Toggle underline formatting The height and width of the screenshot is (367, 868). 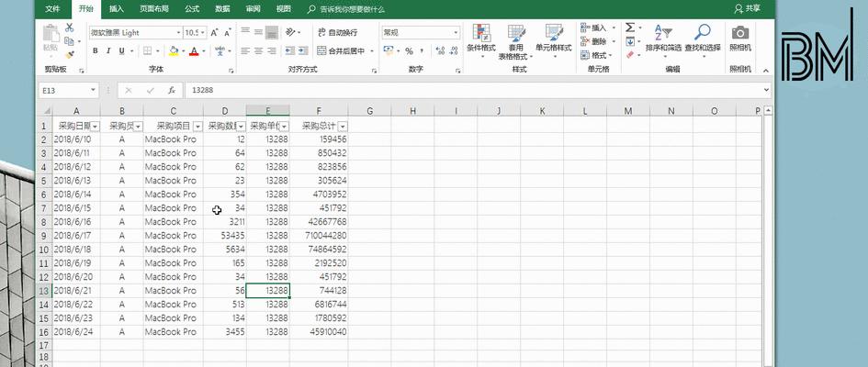pyautogui.click(x=122, y=50)
